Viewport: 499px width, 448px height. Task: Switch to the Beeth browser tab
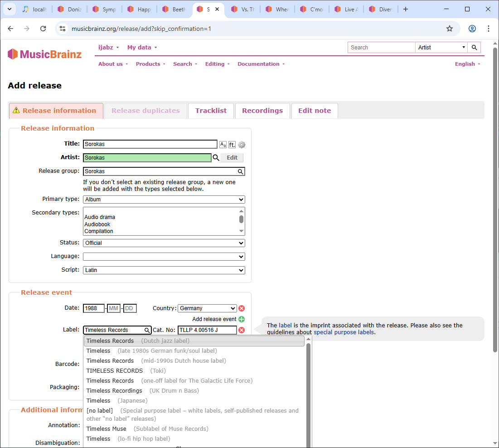coord(174,9)
